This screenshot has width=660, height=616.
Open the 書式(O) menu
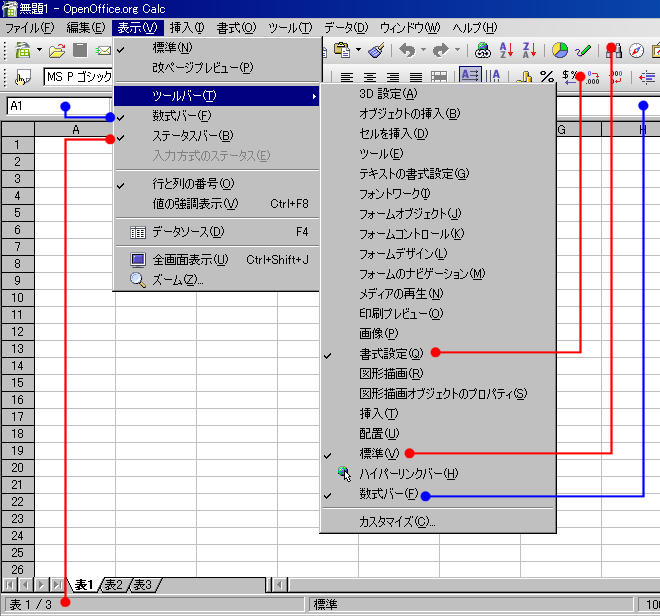pyautogui.click(x=236, y=28)
